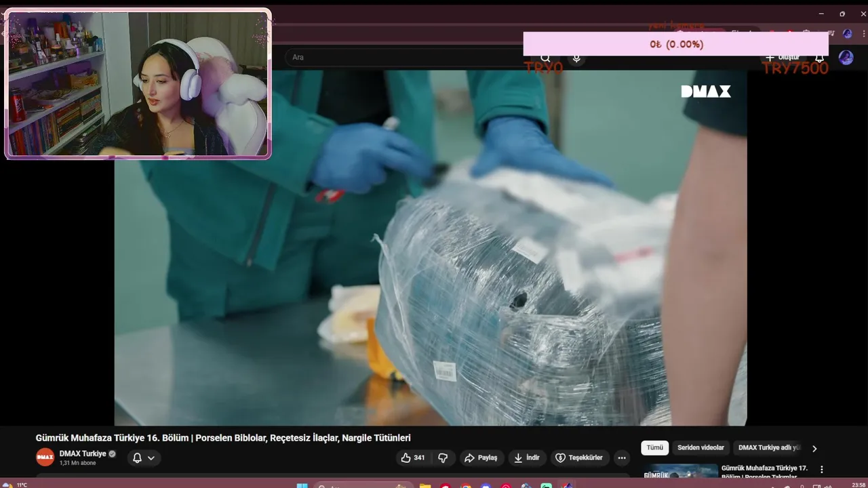
Task: Click the Paylaş share button
Action: 481,457
